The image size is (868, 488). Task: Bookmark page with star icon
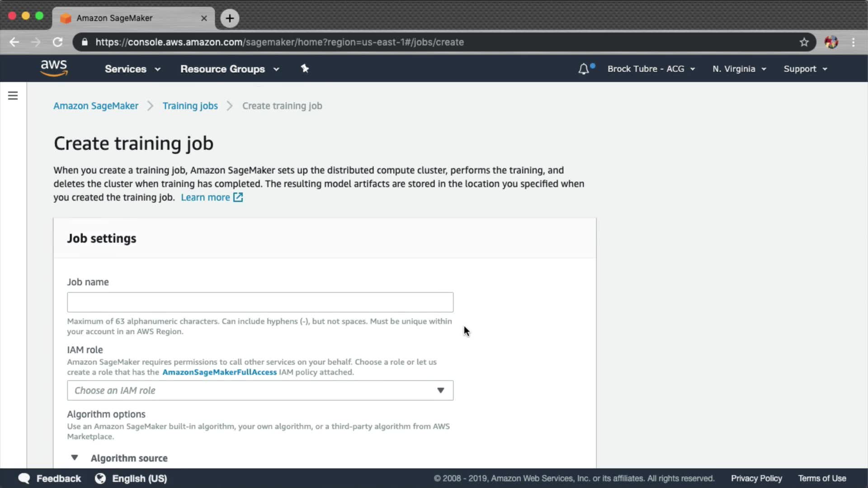(804, 42)
